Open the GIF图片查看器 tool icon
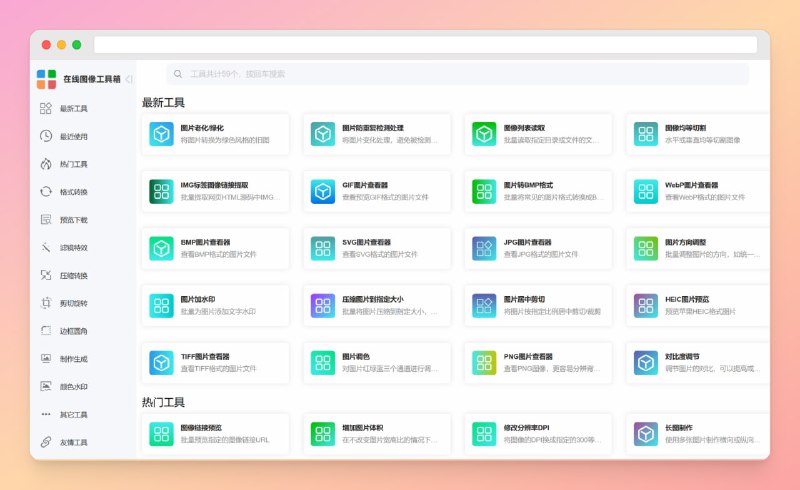800x490 pixels. [323, 191]
